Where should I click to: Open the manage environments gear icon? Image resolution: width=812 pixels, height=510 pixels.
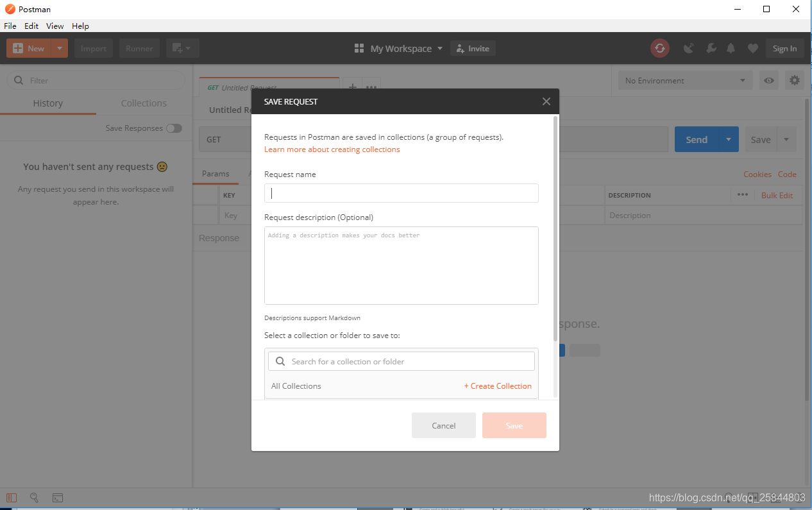pos(795,80)
